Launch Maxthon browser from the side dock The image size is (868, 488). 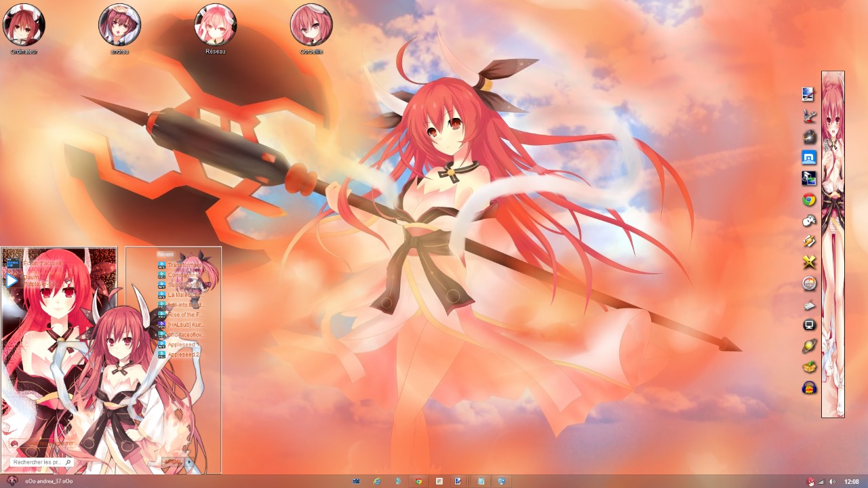[x=809, y=157]
